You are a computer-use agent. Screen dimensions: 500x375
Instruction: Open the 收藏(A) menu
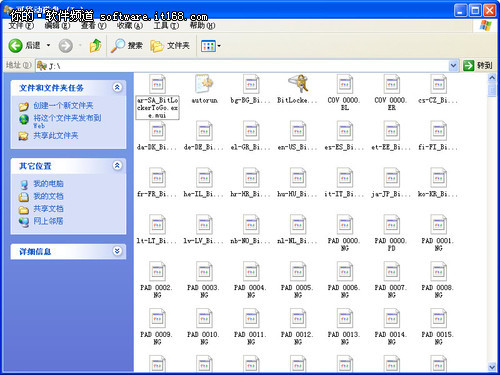pyautogui.click(x=130, y=26)
